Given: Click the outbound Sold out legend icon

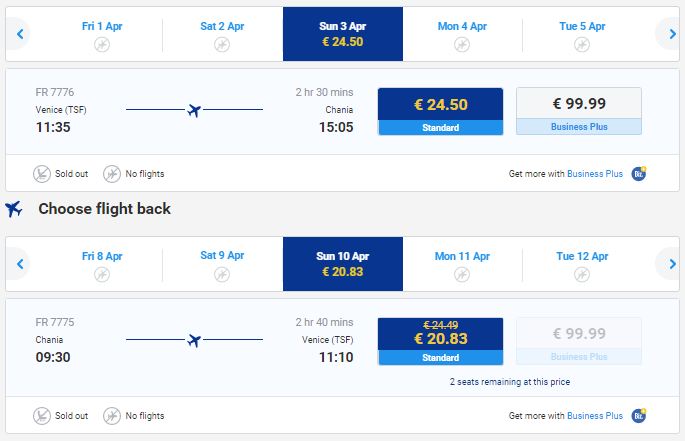Looking at the screenshot, I should tap(42, 174).
